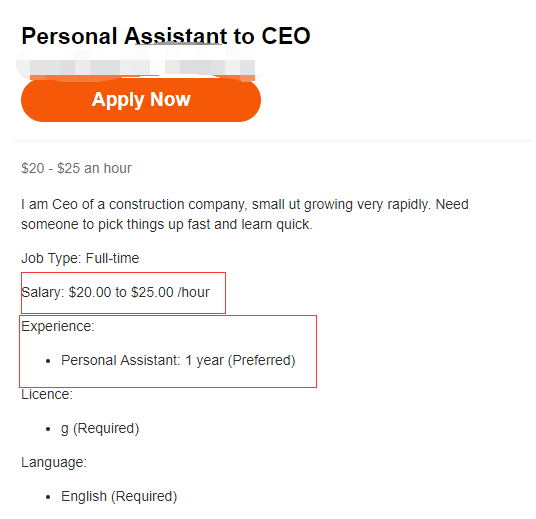Select the English (Required) language item
Screen dimensions: 536x519
pos(119,496)
